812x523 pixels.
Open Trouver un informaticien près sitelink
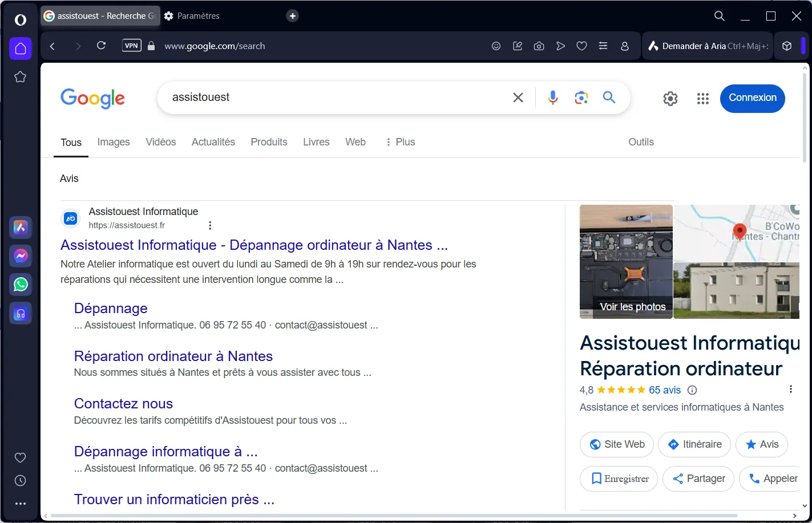[174, 500]
